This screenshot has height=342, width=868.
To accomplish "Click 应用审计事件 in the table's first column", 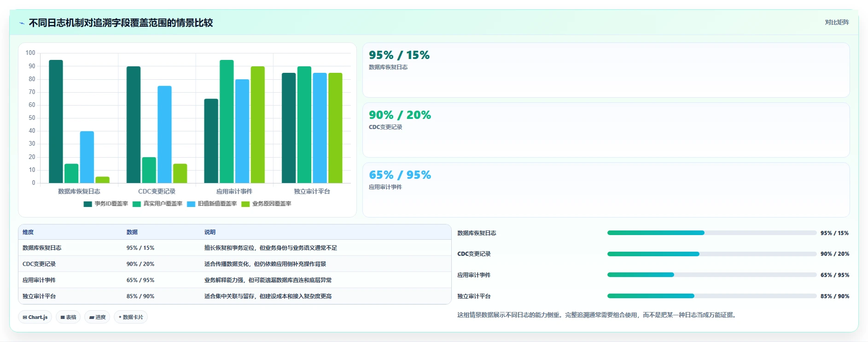I will click(x=39, y=280).
